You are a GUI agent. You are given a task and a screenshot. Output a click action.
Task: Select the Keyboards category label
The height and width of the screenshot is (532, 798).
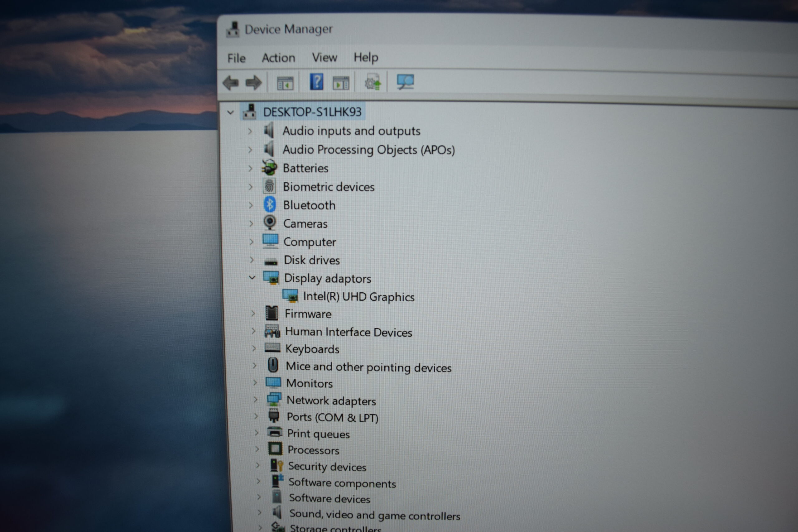pyautogui.click(x=312, y=349)
